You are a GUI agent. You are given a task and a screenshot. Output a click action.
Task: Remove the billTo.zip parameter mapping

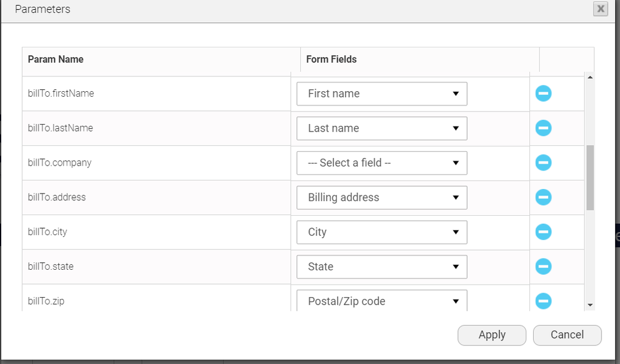(x=543, y=301)
